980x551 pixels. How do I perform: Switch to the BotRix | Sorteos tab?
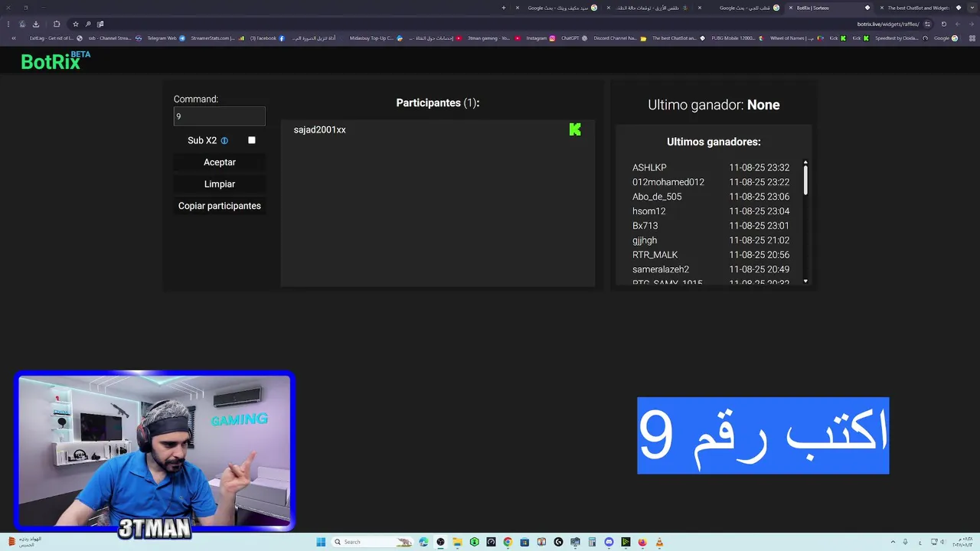tap(830, 8)
